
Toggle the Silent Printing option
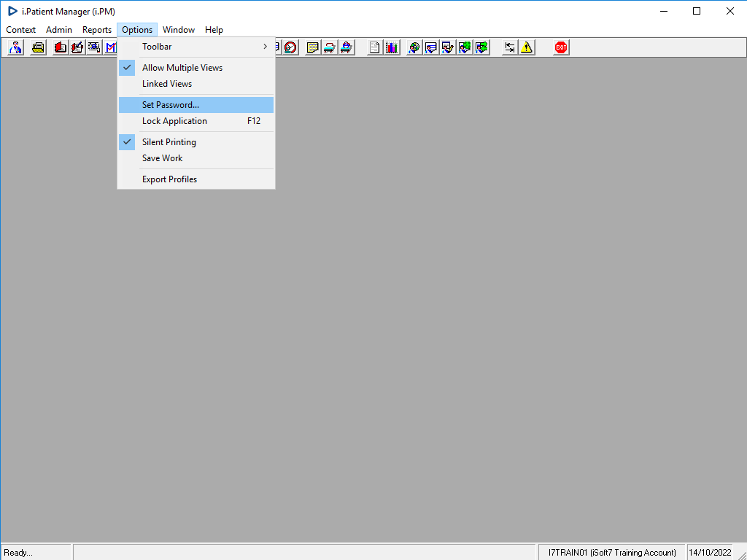pos(196,142)
